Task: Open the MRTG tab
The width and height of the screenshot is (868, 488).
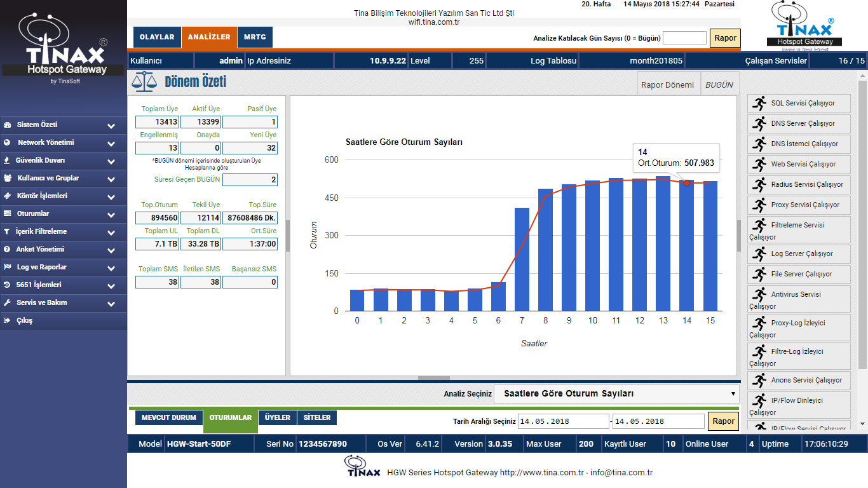Action: point(255,37)
